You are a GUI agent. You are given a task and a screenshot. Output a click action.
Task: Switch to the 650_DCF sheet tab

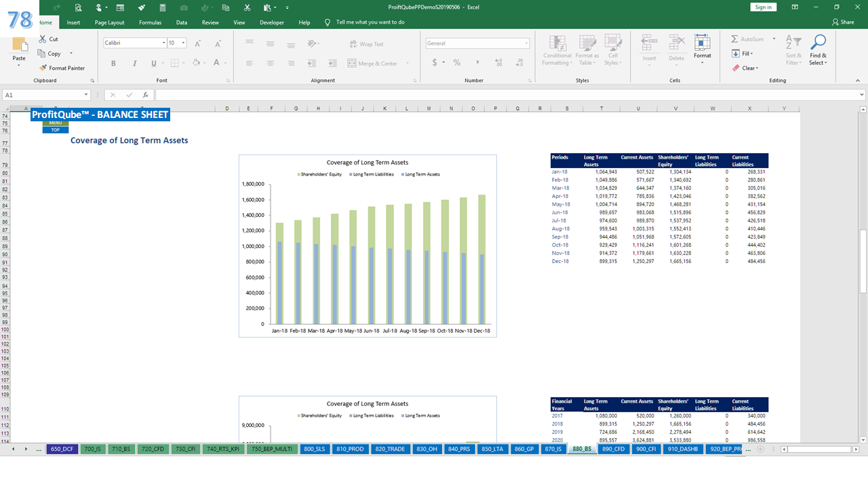coord(62,449)
